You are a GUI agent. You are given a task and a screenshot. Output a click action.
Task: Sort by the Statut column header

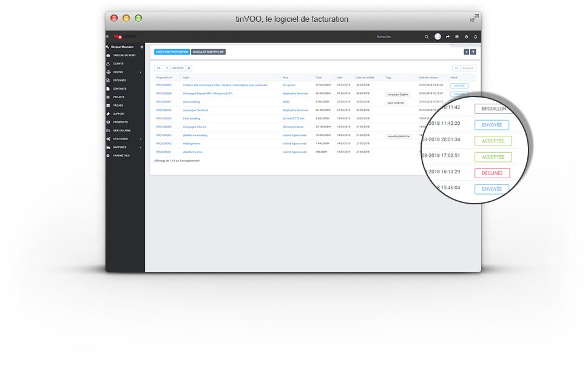click(x=454, y=78)
